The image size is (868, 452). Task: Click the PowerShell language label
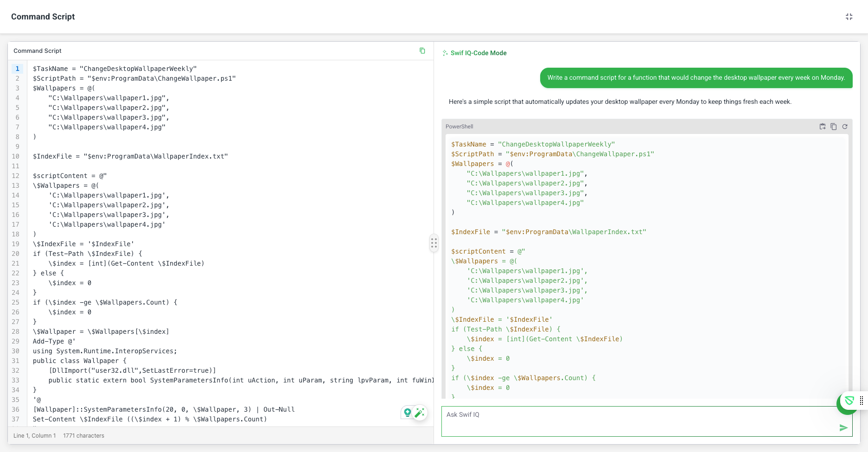459,127
